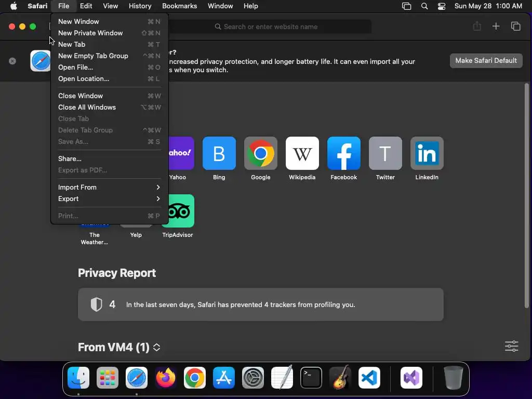Open start page customization settings icon

[x=511, y=346]
